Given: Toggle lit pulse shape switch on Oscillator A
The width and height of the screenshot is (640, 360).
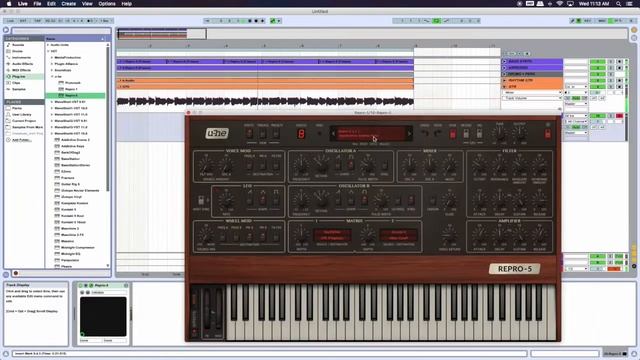Looking at the screenshot, I should (x=351, y=165).
